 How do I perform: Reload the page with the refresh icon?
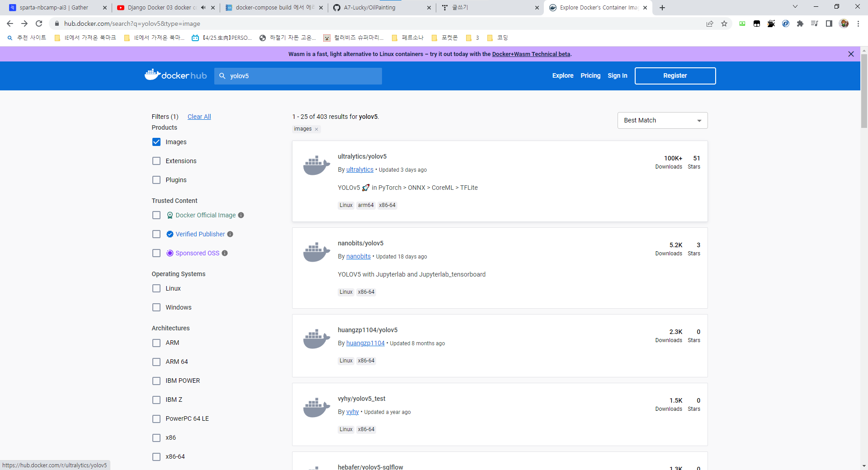(39, 23)
